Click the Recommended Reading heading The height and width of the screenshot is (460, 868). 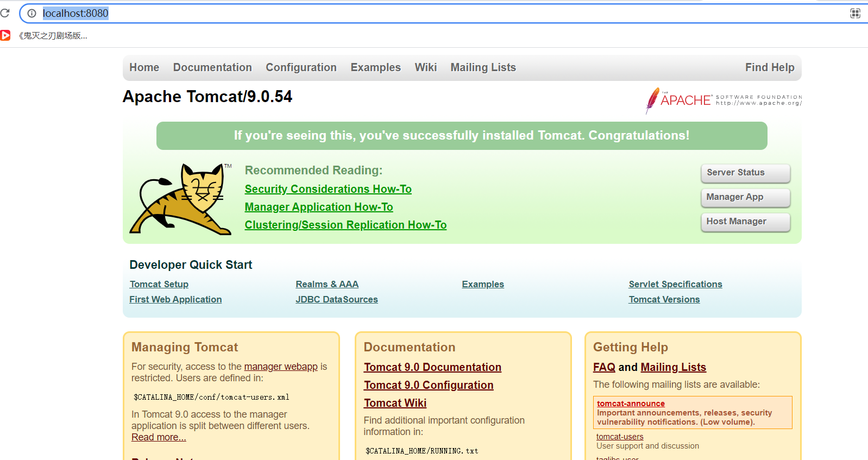coord(313,171)
